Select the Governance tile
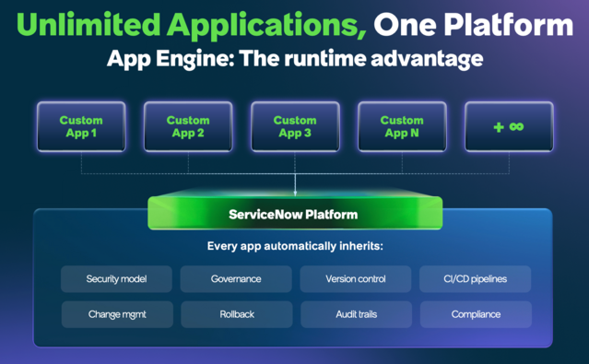This screenshot has height=364, width=589. click(x=236, y=279)
